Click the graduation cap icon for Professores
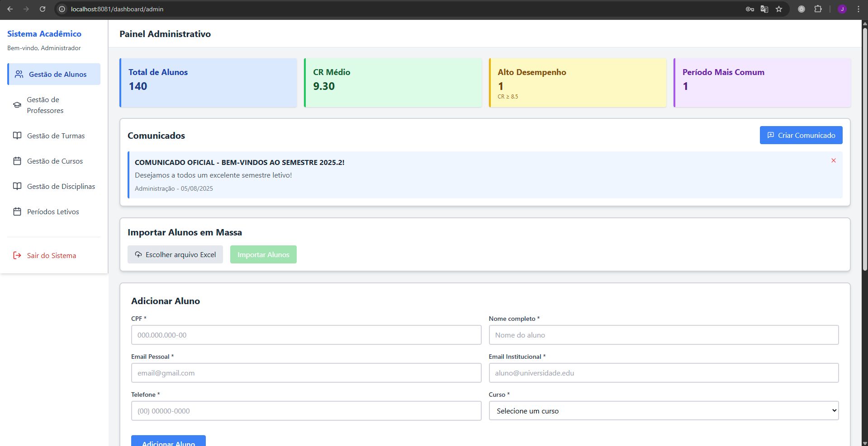 point(17,105)
